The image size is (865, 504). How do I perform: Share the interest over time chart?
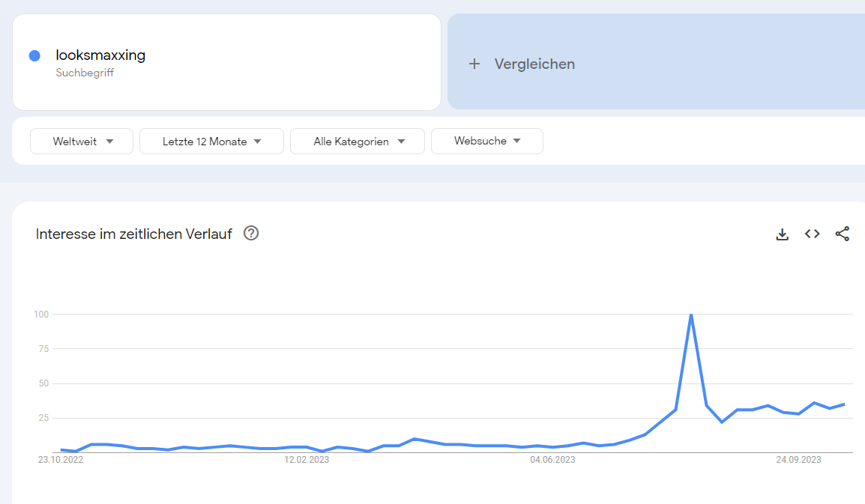coord(843,234)
